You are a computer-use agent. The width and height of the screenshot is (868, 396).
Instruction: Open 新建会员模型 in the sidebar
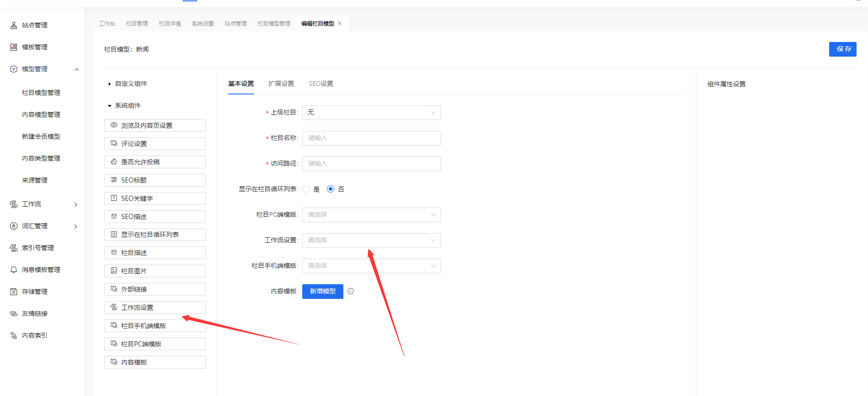tap(41, 137)
